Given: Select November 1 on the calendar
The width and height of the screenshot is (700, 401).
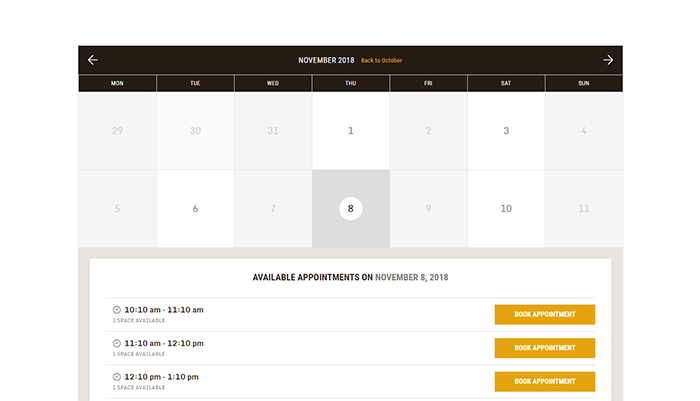Looking at the screenshot, I should click(x=350, y=131).
